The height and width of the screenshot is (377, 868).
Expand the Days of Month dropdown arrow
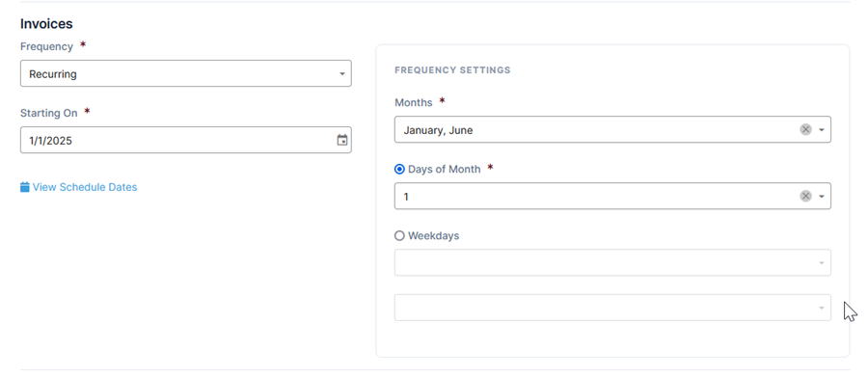point(822,197)
